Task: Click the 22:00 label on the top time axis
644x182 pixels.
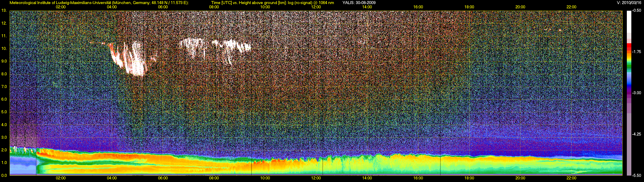Action: pyautogui.click(x=571, y=7)
